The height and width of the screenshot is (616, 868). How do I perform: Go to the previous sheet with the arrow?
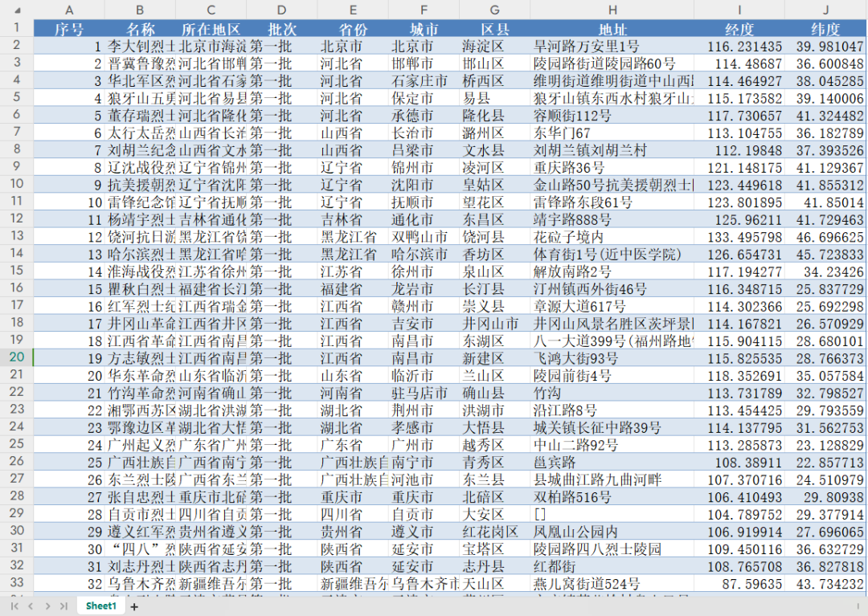31,606
